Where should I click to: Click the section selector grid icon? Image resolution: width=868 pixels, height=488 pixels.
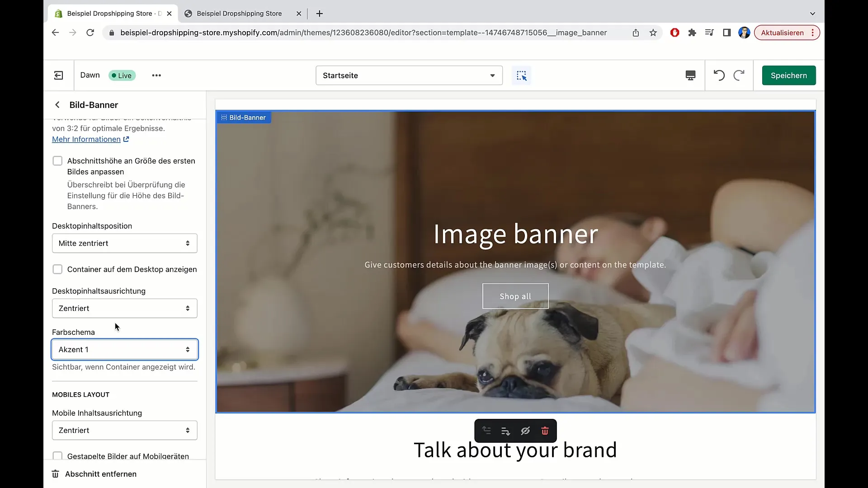(522, 75)
